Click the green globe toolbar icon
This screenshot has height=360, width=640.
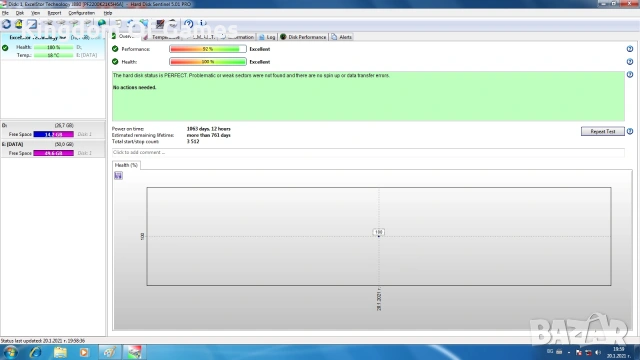(102, 24)
